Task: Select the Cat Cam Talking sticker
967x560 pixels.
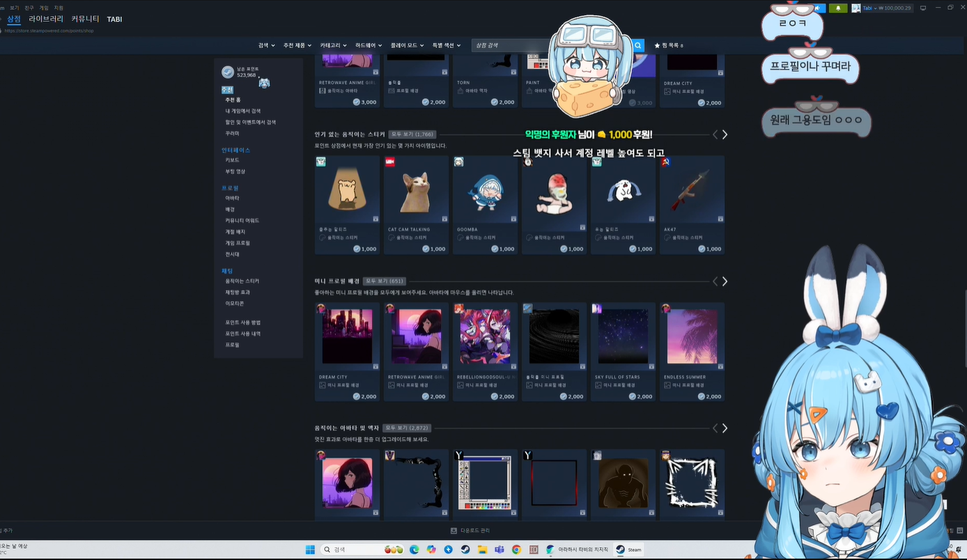Action: (416, 193)
